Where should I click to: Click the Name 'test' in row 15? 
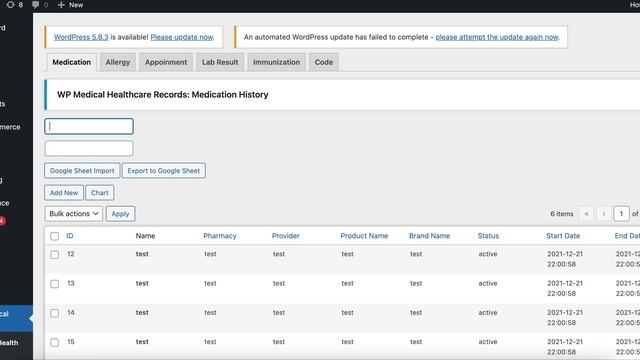(142, 342)
